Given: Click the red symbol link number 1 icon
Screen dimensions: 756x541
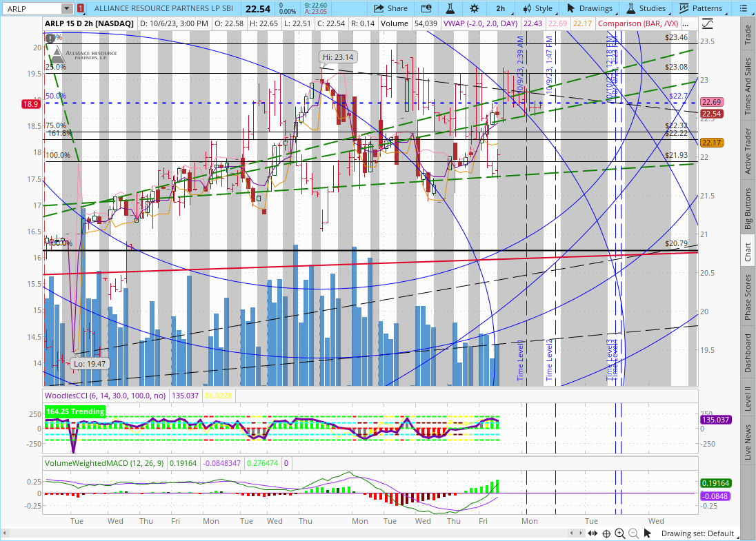Looking at the screenshot, I should pyautogui.click(x=80, y=9).
